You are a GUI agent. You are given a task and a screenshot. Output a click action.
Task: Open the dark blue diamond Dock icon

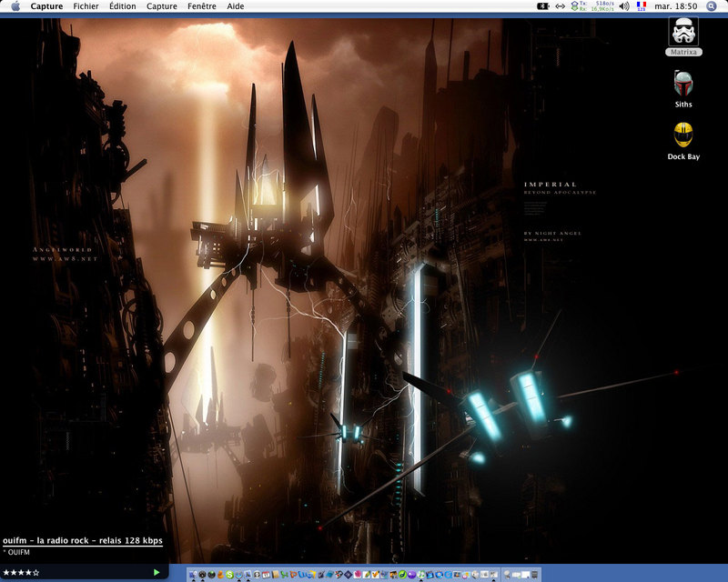(x=348, y=575)
